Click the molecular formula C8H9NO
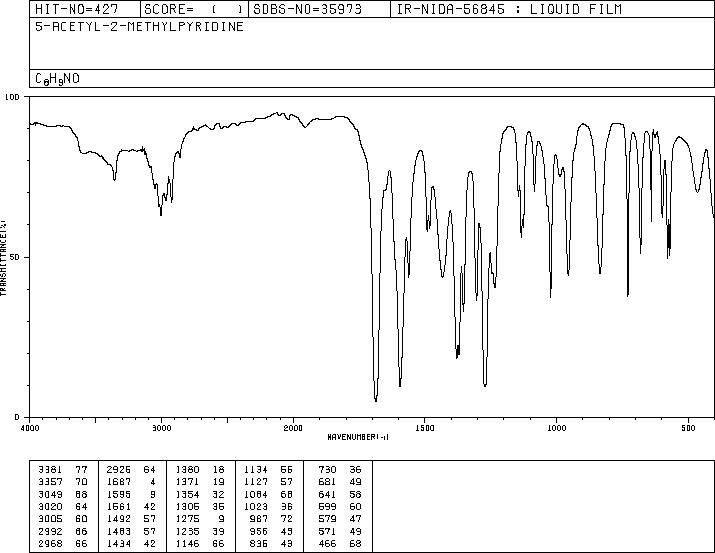This screenshot has width=715, height=553. 57,79
